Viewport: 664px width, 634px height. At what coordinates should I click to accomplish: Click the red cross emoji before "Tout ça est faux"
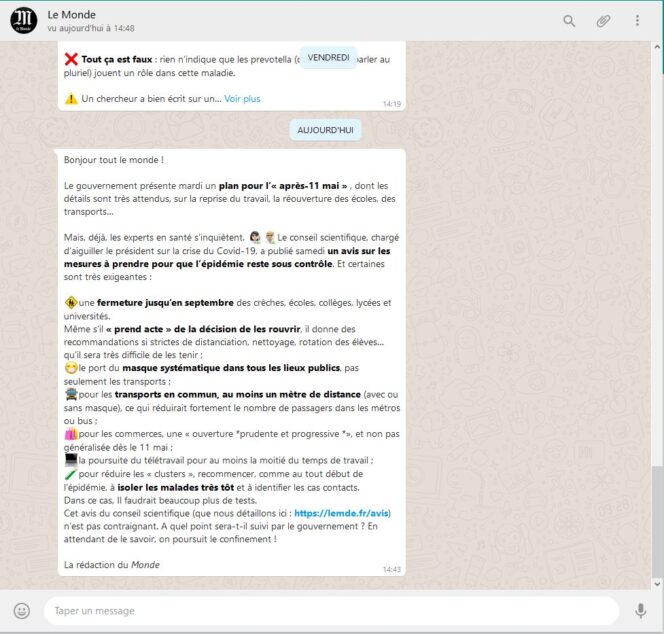pyautogui.click(x=71, y=59)
